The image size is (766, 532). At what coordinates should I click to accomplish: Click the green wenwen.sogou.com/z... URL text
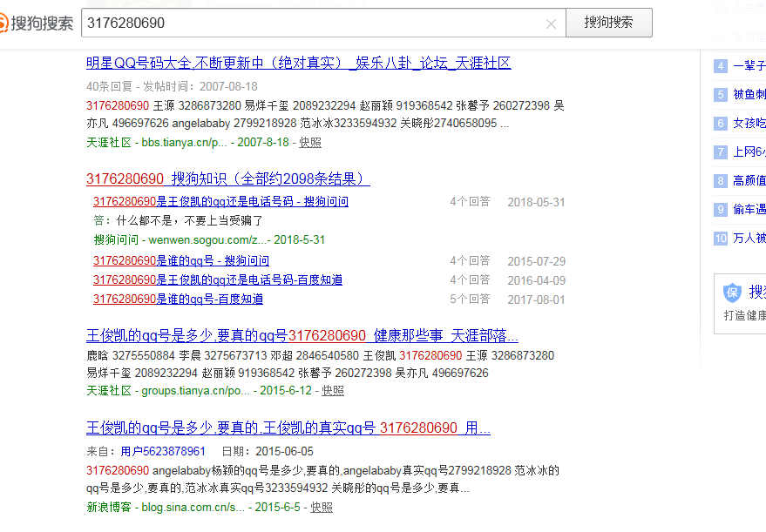click(x=209, y=239)
